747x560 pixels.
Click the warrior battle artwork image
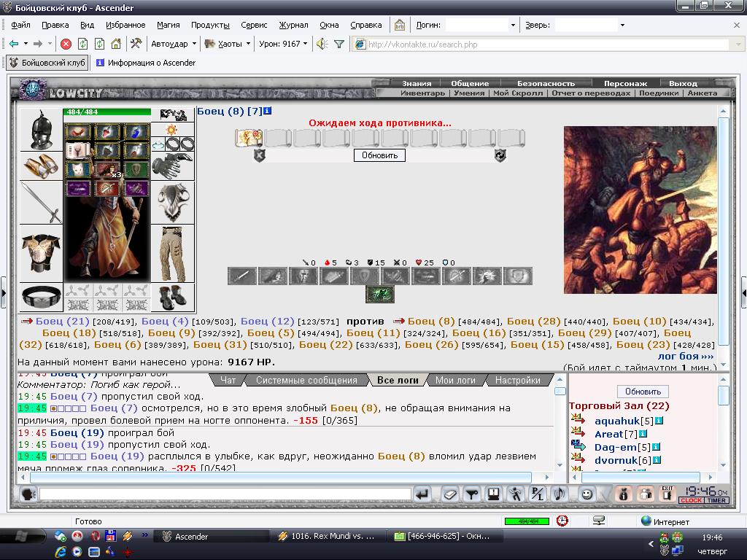click(x=640, y=210)
